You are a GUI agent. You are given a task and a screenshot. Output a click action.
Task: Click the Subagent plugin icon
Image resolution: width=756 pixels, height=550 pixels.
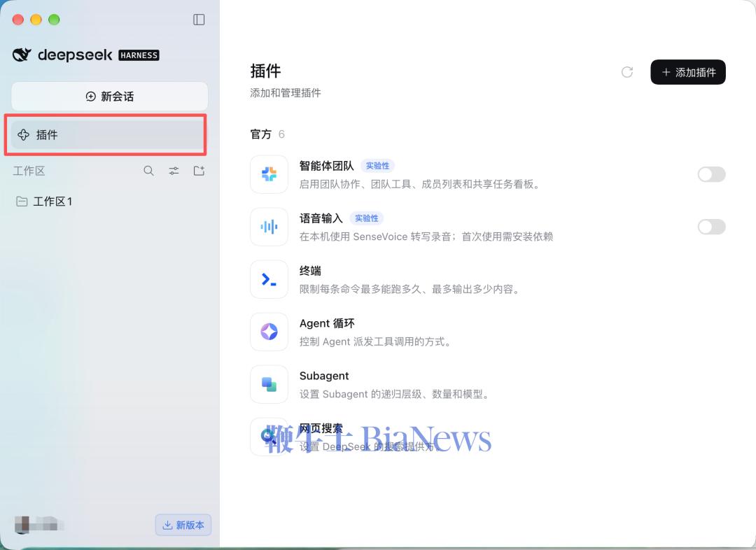269,384
